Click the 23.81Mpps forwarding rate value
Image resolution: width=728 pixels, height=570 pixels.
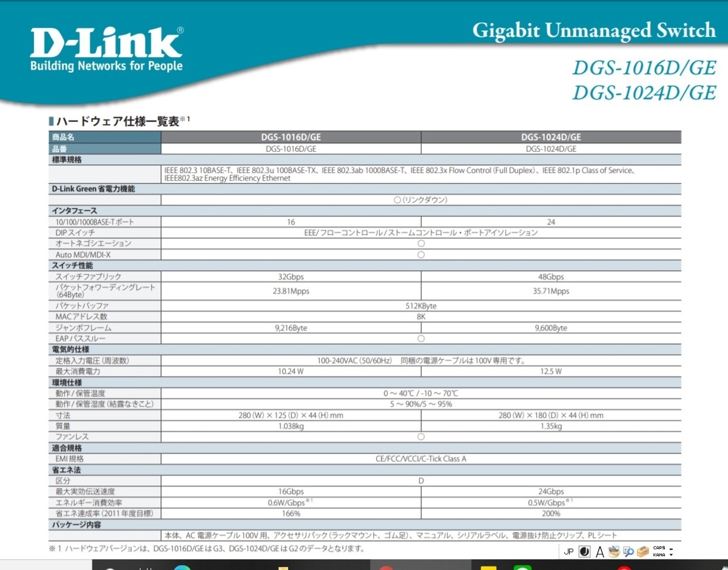(x=291, y=291)
